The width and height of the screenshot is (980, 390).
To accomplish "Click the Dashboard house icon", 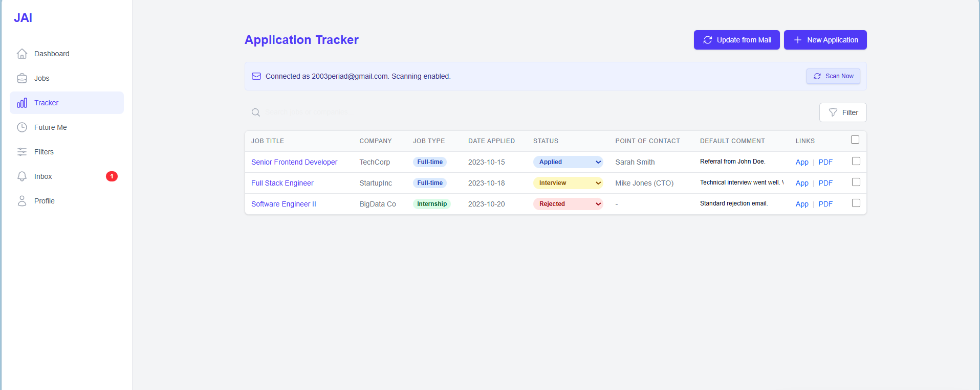I will pos(22,54).
